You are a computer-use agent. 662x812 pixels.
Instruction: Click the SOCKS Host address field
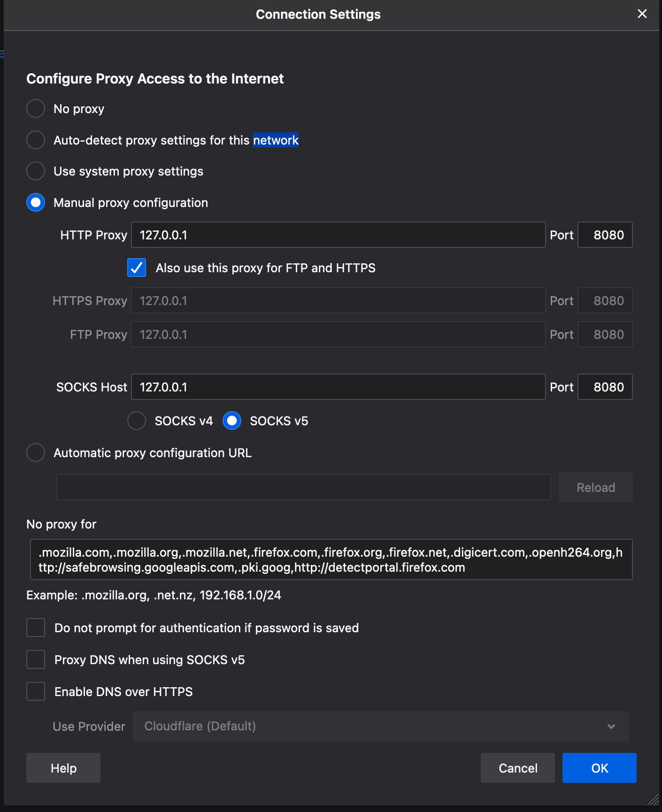[x=338, y=387]
